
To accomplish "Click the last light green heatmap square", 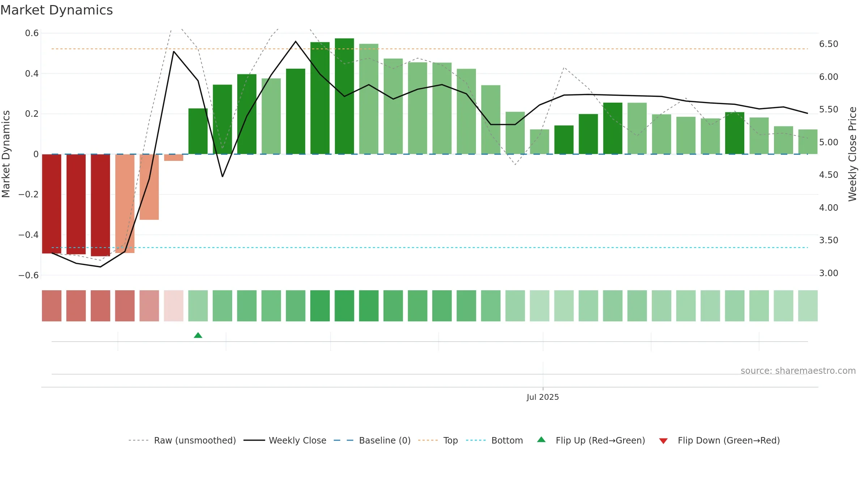I will coord(808,306).
